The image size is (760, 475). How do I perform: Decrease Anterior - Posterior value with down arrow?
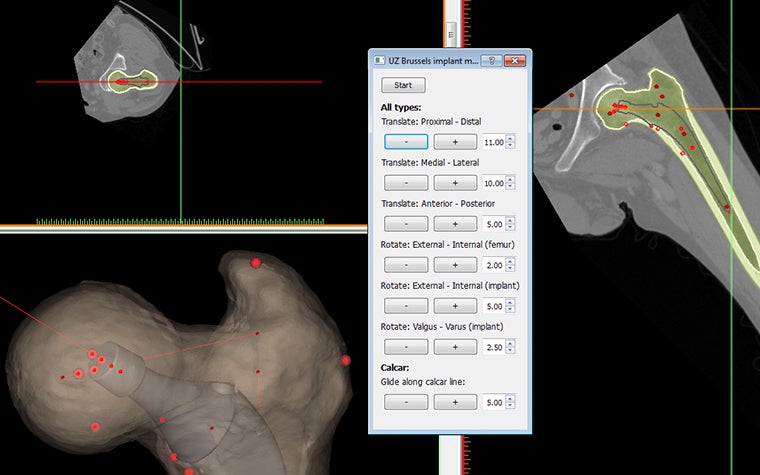(510, 227)
